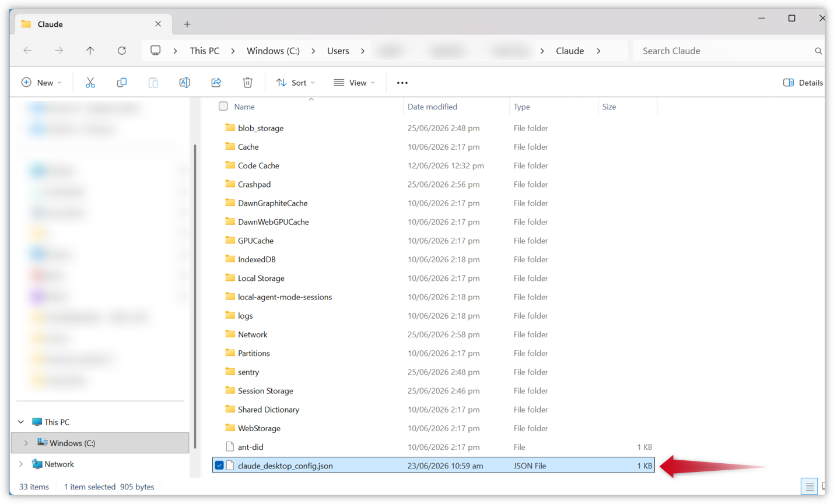Open the New dropdown menu
This screenshot has height=504, width=834.
coord(41,83)
